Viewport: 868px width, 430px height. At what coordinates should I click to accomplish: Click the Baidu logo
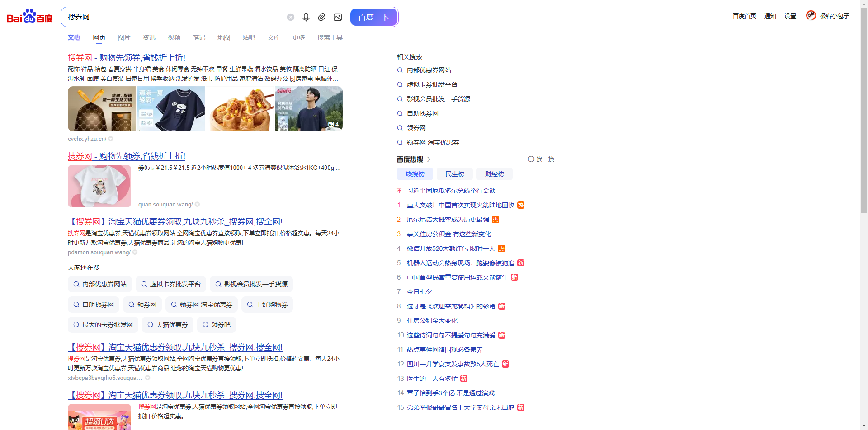[29, 17]
